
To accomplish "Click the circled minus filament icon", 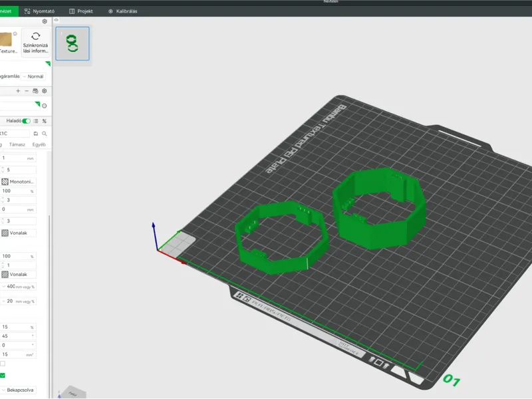I will pos(45,106).
